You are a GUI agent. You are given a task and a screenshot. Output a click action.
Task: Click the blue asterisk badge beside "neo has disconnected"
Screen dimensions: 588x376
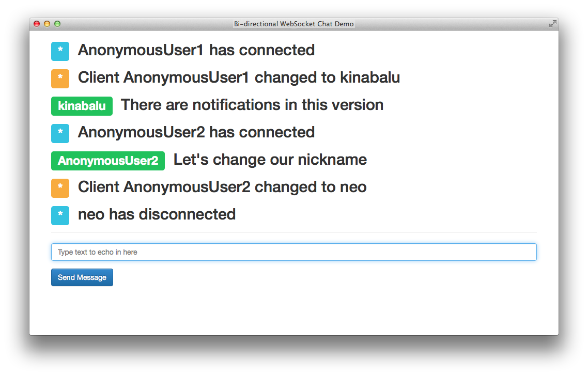60,215
